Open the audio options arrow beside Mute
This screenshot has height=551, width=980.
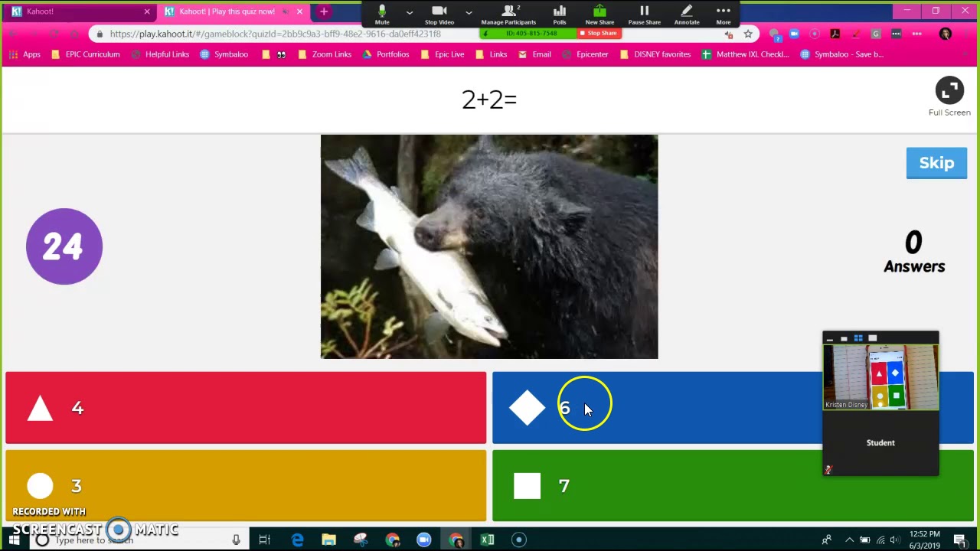click(410, 12)
